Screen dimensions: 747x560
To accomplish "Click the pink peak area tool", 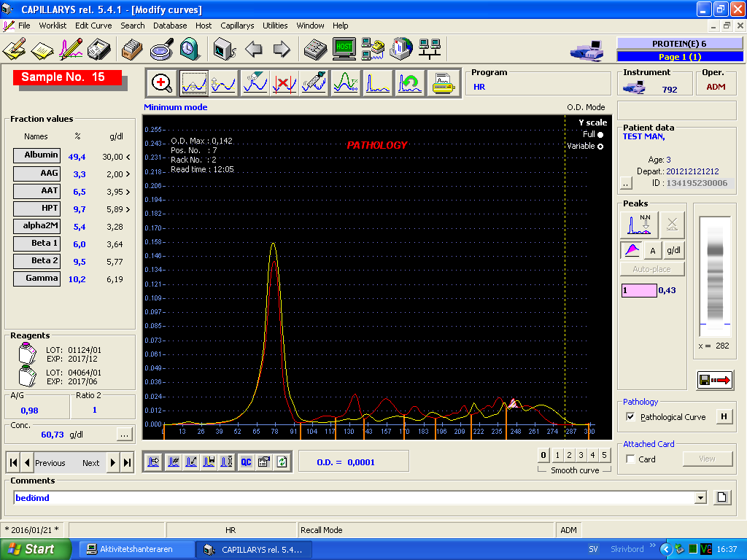I will (x=632, y=250).
